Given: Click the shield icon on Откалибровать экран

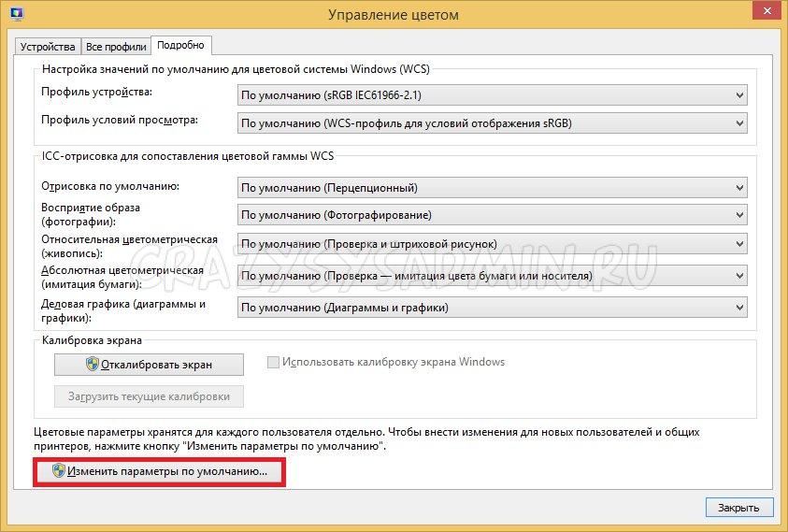Looking at the screenshot, I should tap(93, 364).
